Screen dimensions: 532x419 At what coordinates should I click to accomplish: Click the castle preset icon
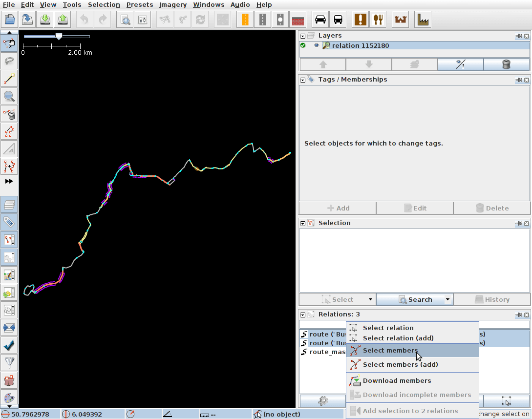[x=401, y=20]
